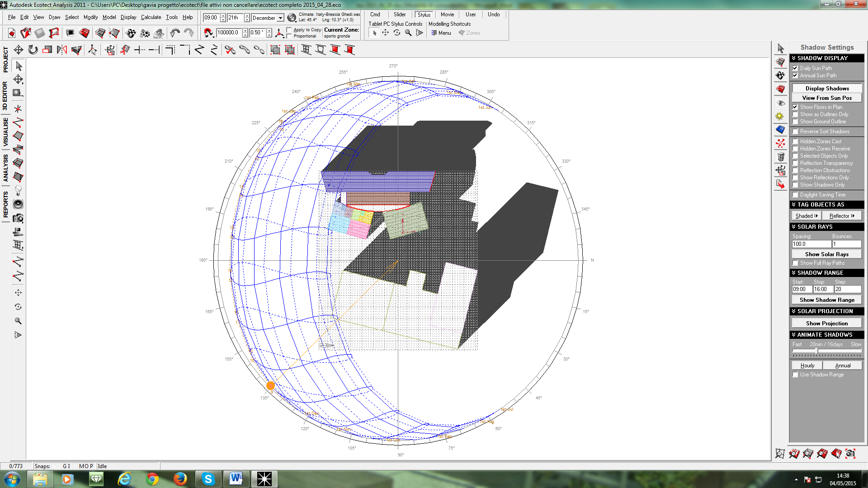Select the zoom magnifier in left sidebar

[18, 321]
